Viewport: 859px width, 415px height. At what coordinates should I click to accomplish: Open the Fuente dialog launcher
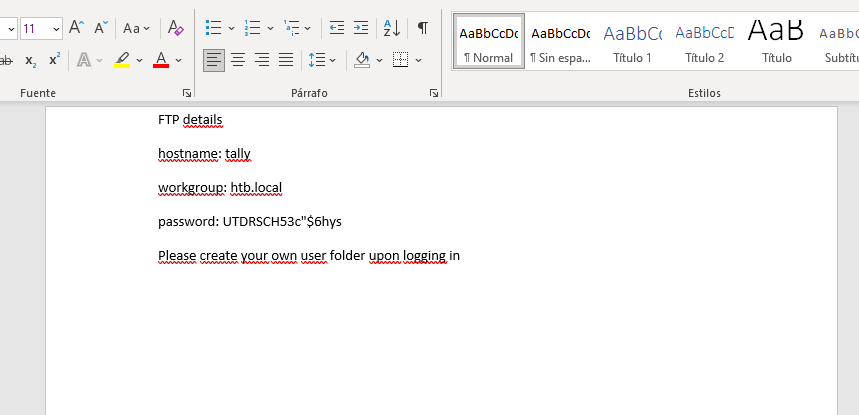[x=187, y=93]
